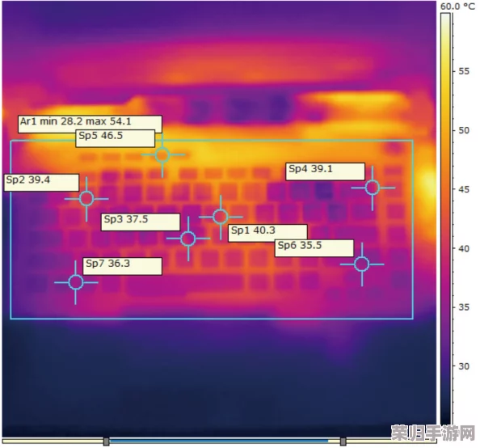Click the 60.0 °C scale maximum label
480x448 pixels.
tap(457, 6)
